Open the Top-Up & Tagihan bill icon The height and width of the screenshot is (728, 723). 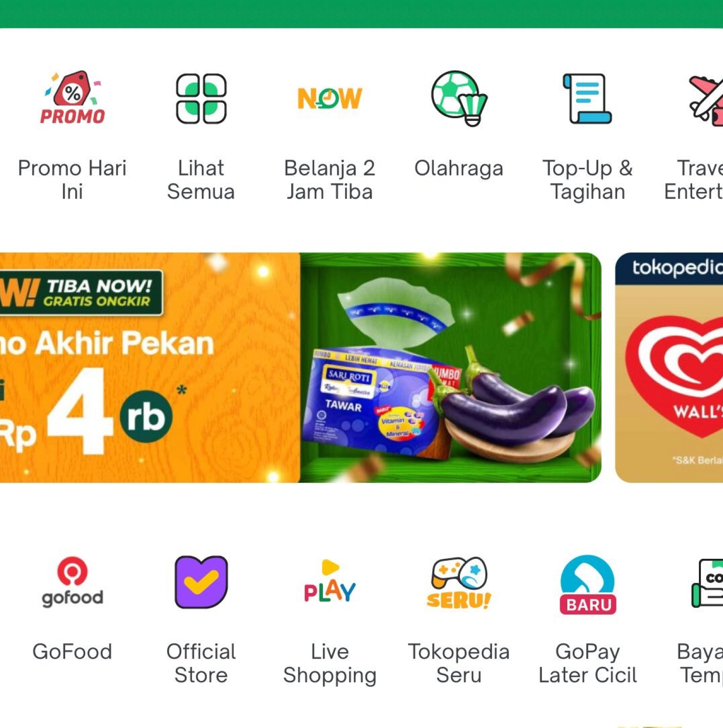click(x=587, y=98)
